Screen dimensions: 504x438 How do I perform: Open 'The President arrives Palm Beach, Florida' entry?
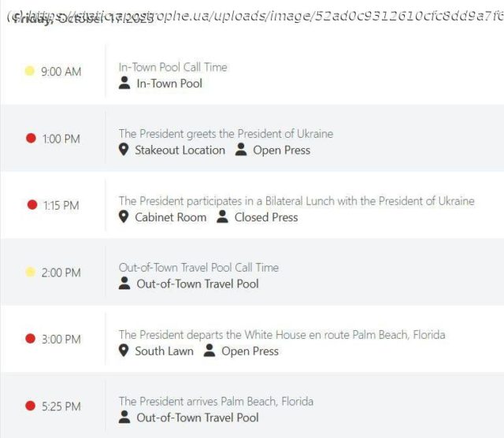(x=216, y=402)
